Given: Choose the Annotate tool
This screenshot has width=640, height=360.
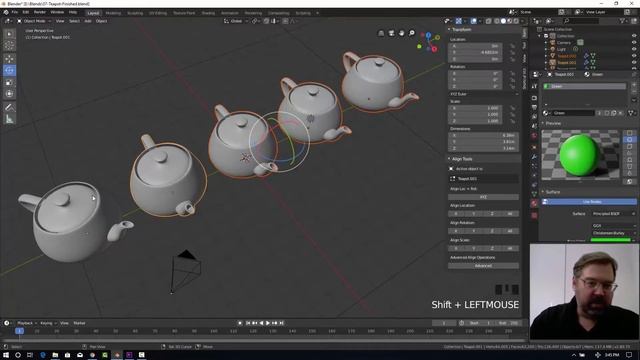Looking at the screenshot, I should pos(9,107).
